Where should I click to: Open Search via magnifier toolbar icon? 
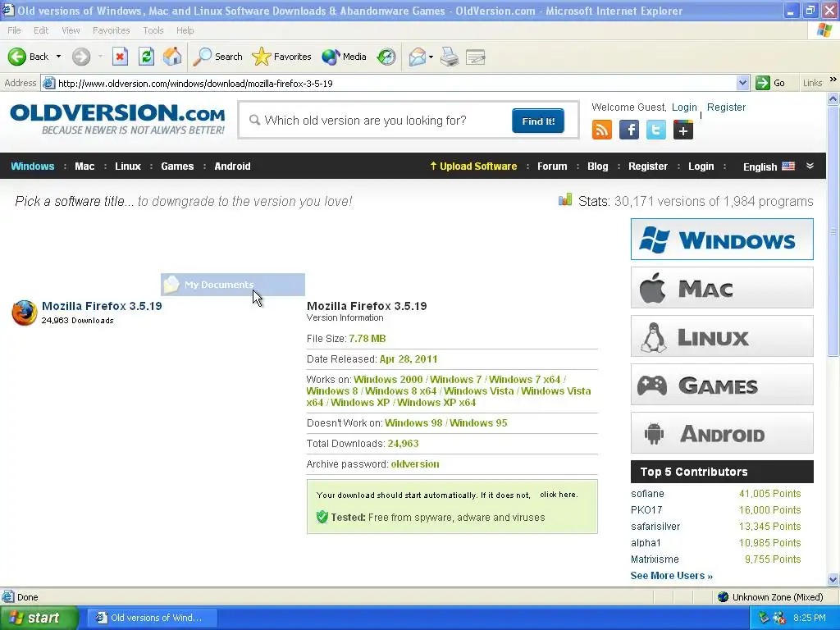[202, 57]
